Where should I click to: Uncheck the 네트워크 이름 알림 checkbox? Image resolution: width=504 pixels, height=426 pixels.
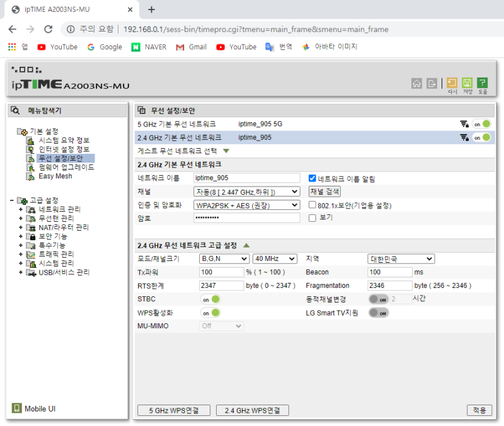point(311,177)
